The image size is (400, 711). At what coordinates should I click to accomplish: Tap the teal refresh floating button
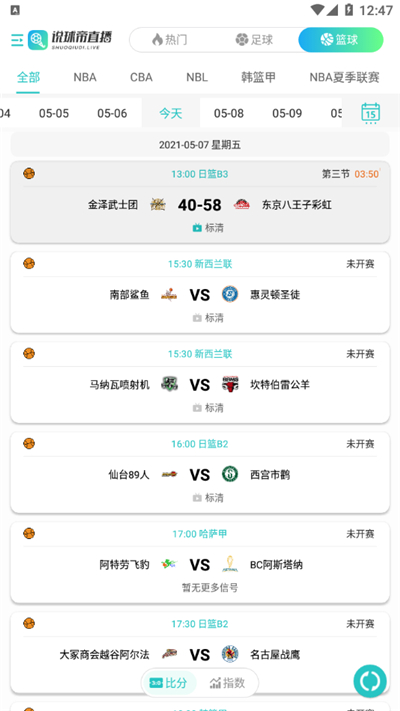click(x=370, y=681)
